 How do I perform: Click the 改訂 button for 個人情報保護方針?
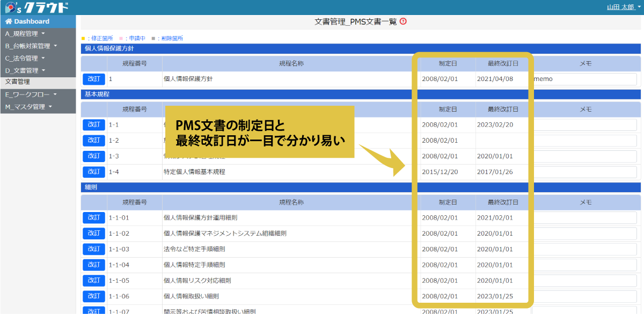tap(93, 78)
